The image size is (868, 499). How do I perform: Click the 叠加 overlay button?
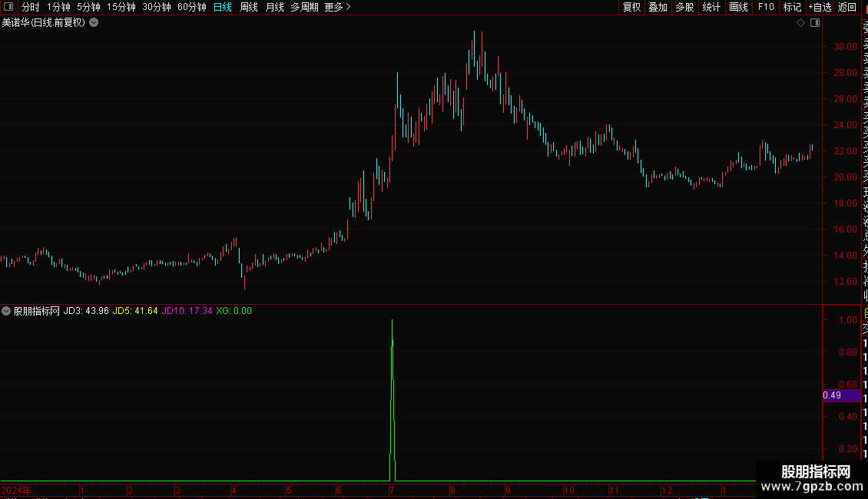[x=658, y=7]
